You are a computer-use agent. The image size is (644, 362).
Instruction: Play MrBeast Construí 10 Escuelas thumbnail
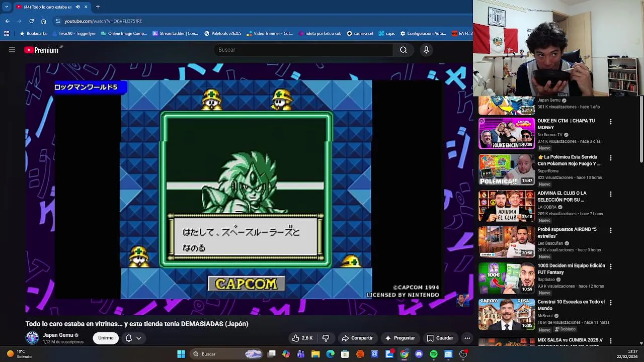[506, 314]
